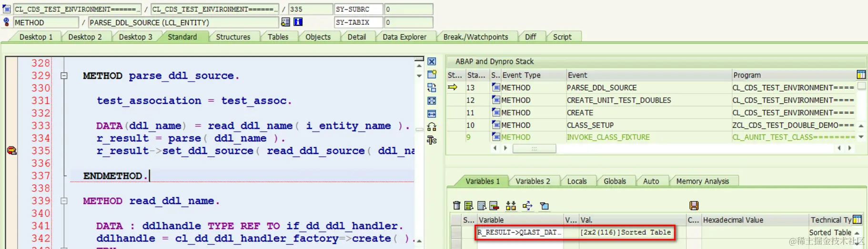Click the METHOD icon in INVOKE_CLASS_FIXTURE row

point(496,136)
